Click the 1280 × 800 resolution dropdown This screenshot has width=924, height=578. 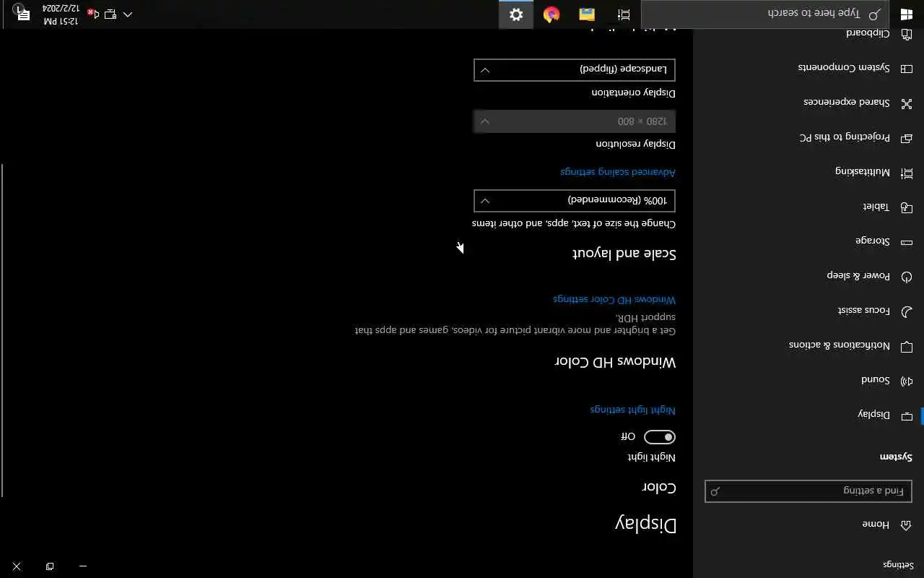click(x=575, y=121)
